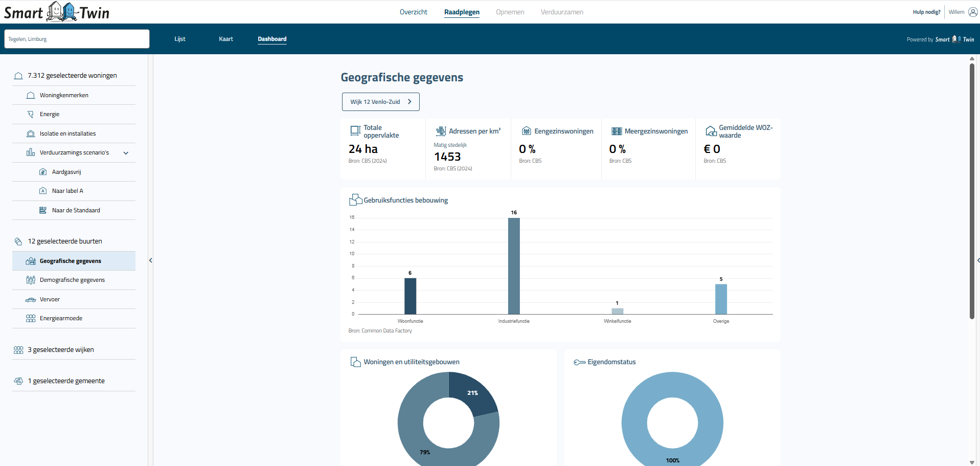Screen dimensions: 980x466
Task: Open Energiearmoede via its icon
Action: tap(31, 318)
